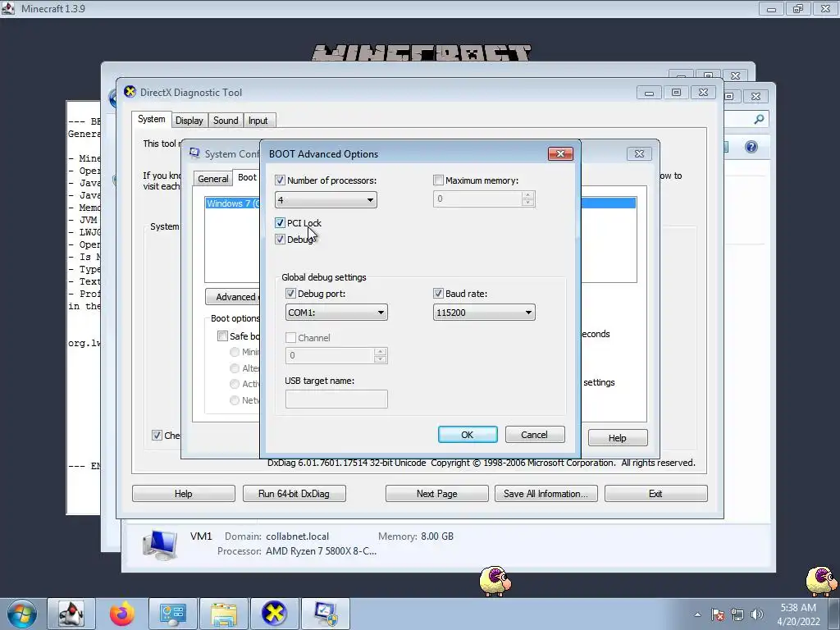This screenshot has width=840, height=630.
Task: Click the network tray icon
Action: [x=737, y=614]
